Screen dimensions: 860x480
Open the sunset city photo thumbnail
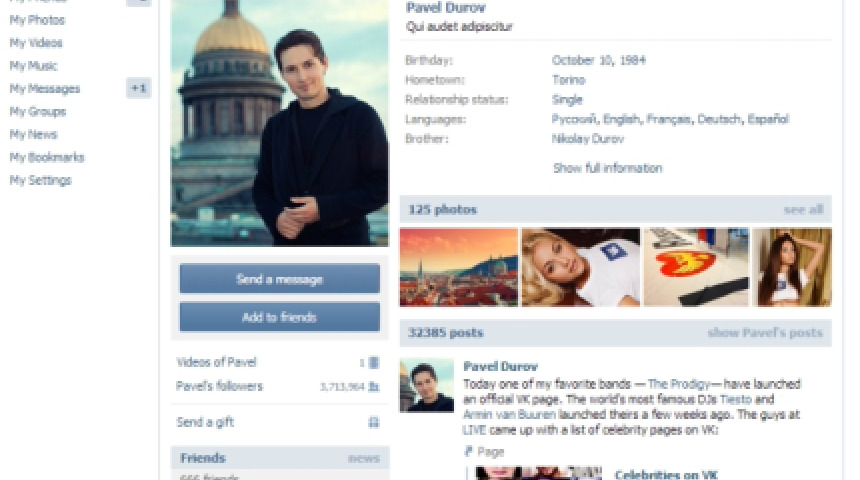pos(459,267)
